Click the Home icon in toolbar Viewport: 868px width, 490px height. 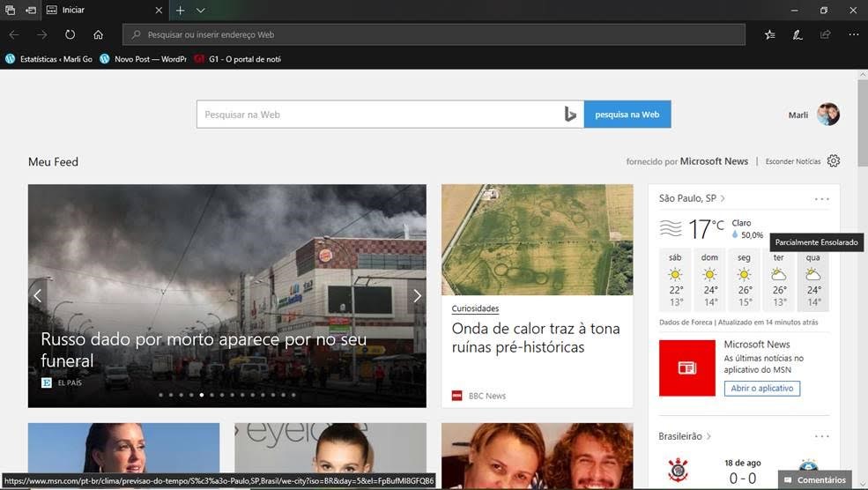tap(98, 34)
